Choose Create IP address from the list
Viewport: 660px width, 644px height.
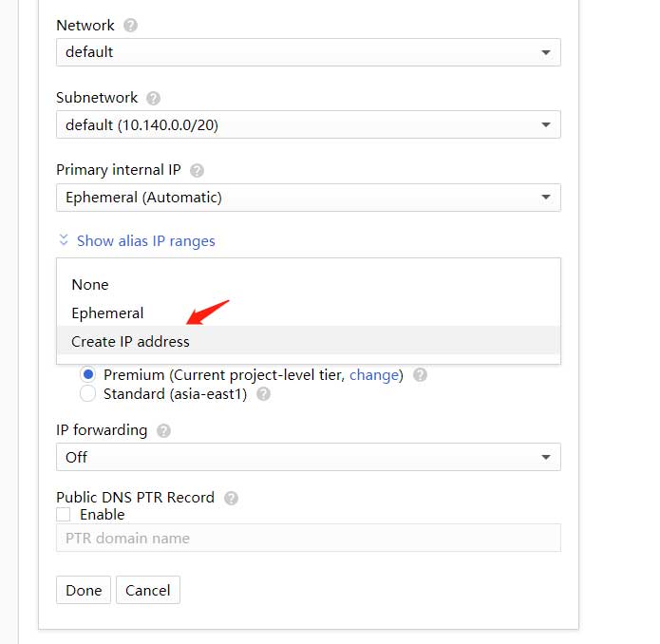(x=308, y=340)
